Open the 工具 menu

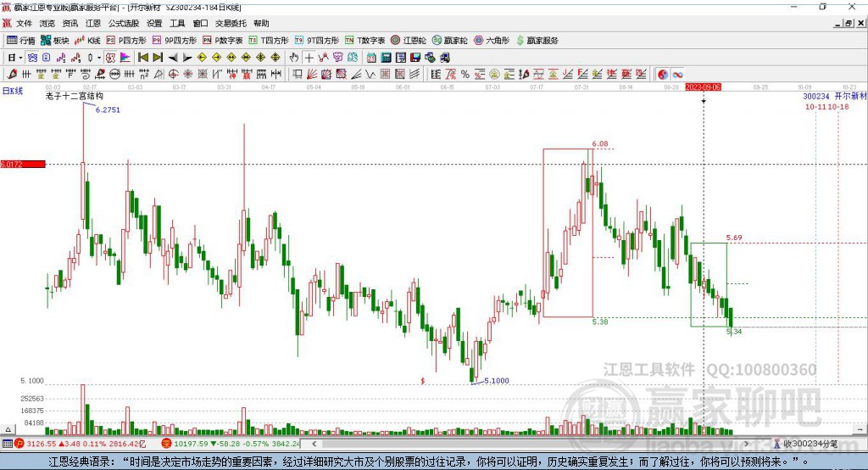177,23
